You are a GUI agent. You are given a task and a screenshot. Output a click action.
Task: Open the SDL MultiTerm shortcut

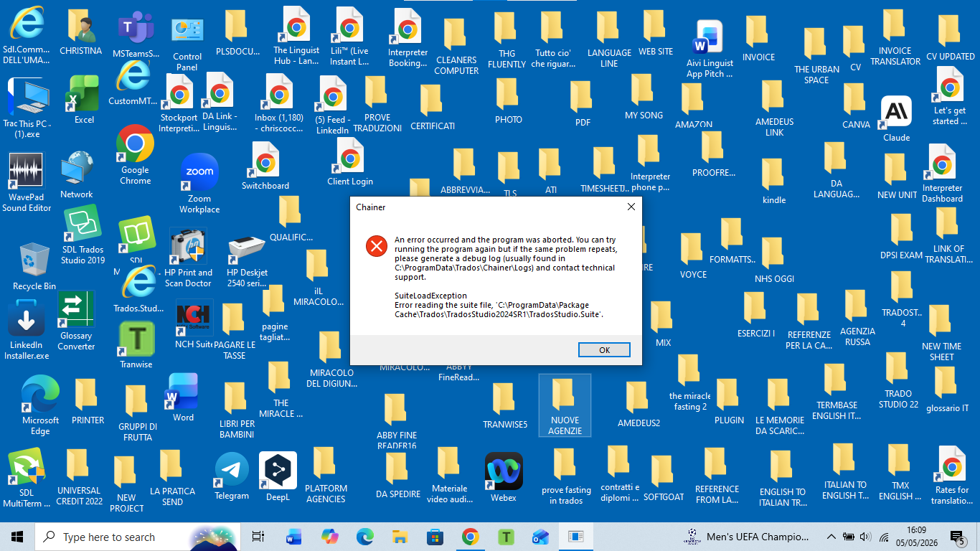click(x=27, y=478)
